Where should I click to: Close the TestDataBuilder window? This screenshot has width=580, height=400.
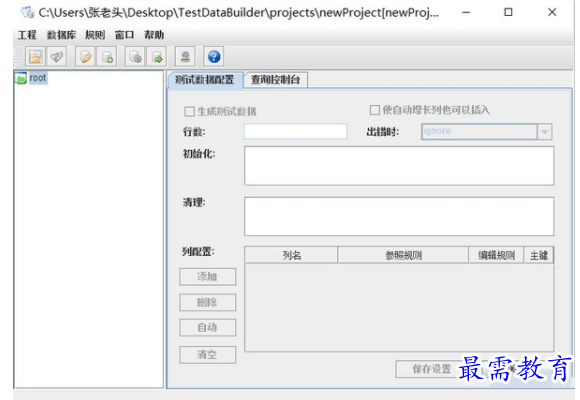click(x=552, y=13)
